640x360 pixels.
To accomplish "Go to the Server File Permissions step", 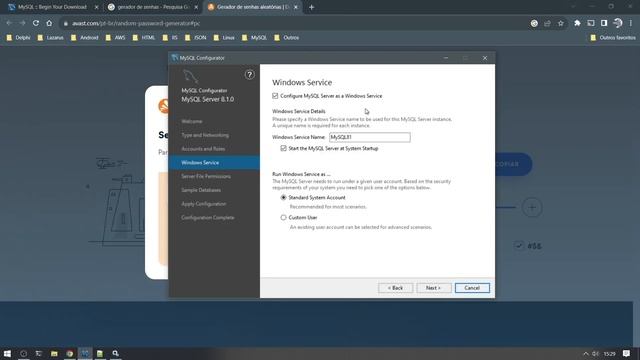I will click(x=206, y=176).
